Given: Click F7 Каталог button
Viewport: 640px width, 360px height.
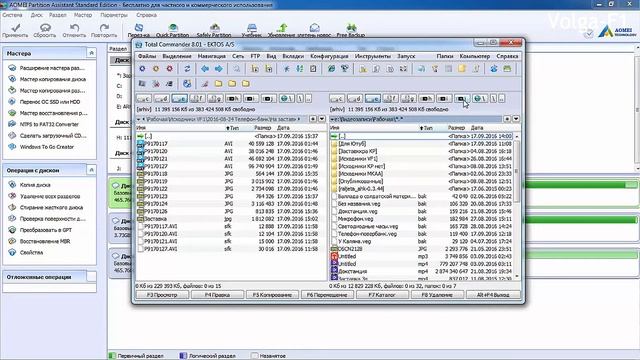Looking at the screenshot, I should [382, 295].
